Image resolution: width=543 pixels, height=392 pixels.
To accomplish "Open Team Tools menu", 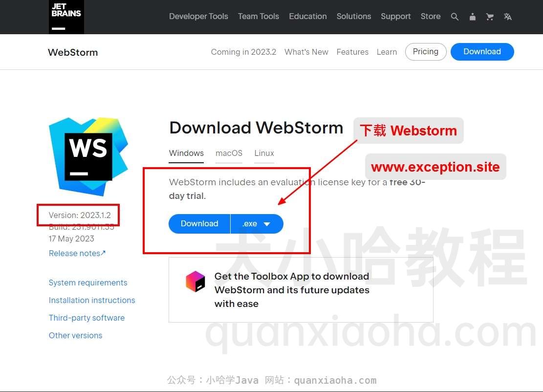I will (259, 16).
